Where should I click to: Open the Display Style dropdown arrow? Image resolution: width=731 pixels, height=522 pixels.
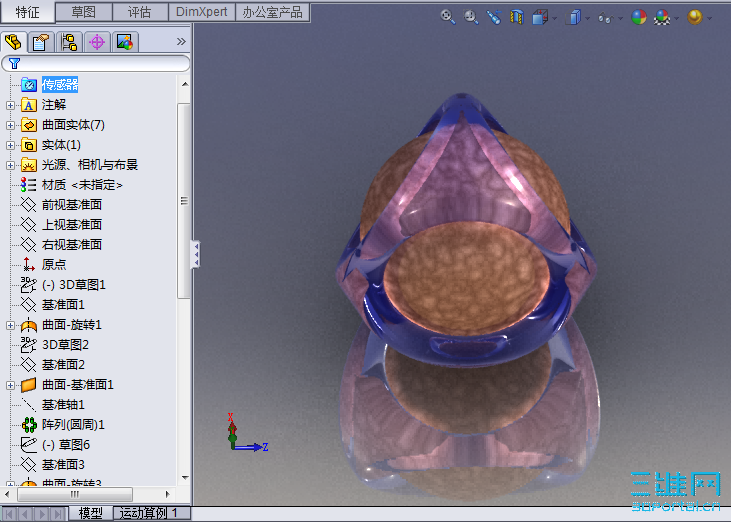coord(587,19)
